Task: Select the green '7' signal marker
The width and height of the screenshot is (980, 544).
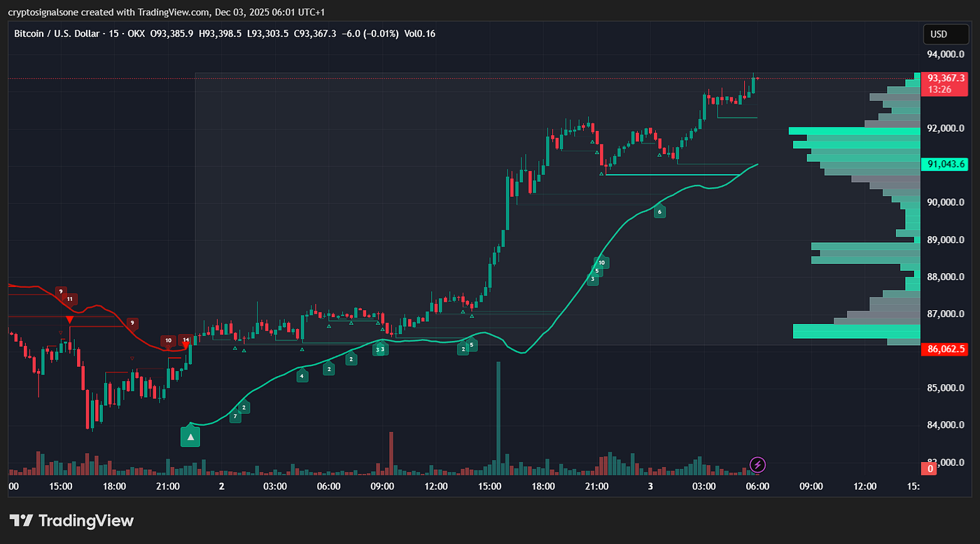Action: (x=235, y=417)
